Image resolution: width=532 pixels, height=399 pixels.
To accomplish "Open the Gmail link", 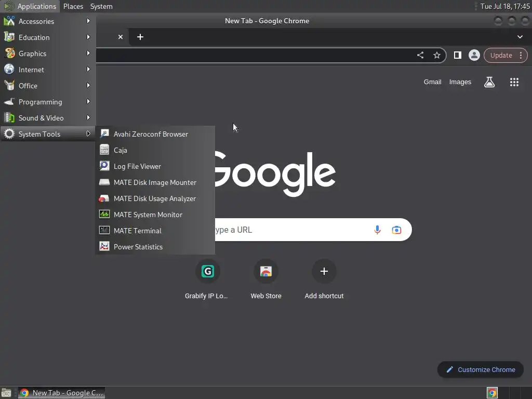I will click(432, 82).
